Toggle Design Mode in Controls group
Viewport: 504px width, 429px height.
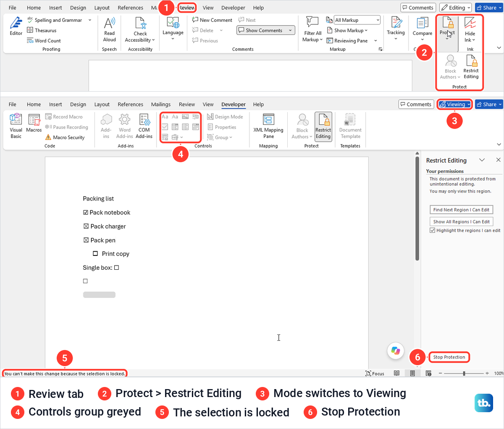tap(225, 117)
